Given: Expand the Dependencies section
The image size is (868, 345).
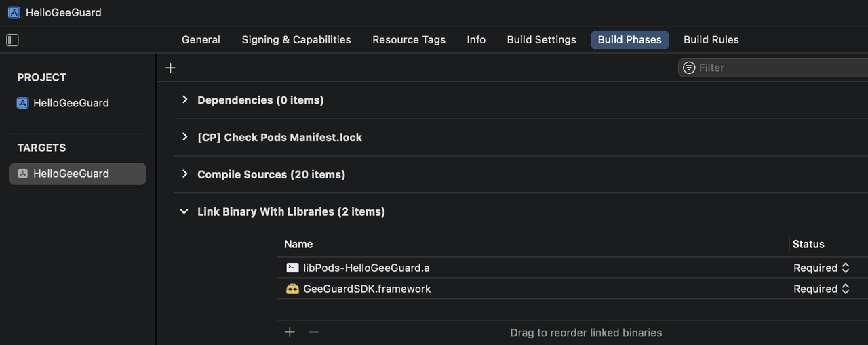Looking at the screenshot, I should click(x=184, y=100).
